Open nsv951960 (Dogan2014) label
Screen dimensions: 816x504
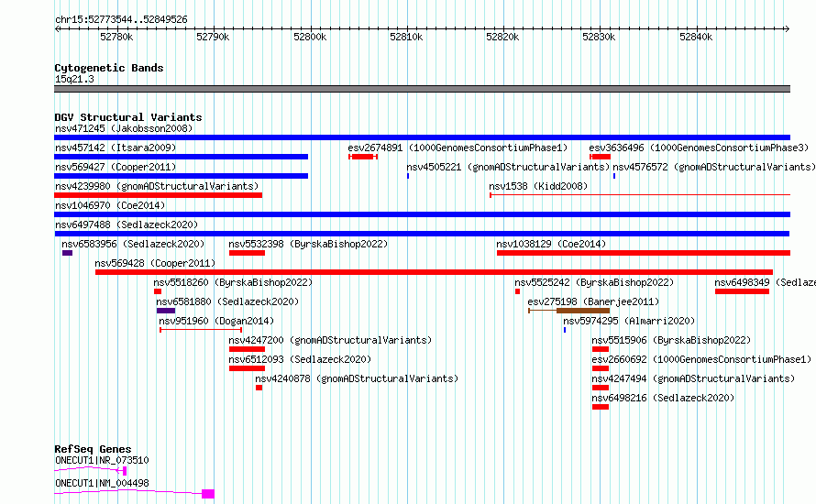tap(216, 321)
